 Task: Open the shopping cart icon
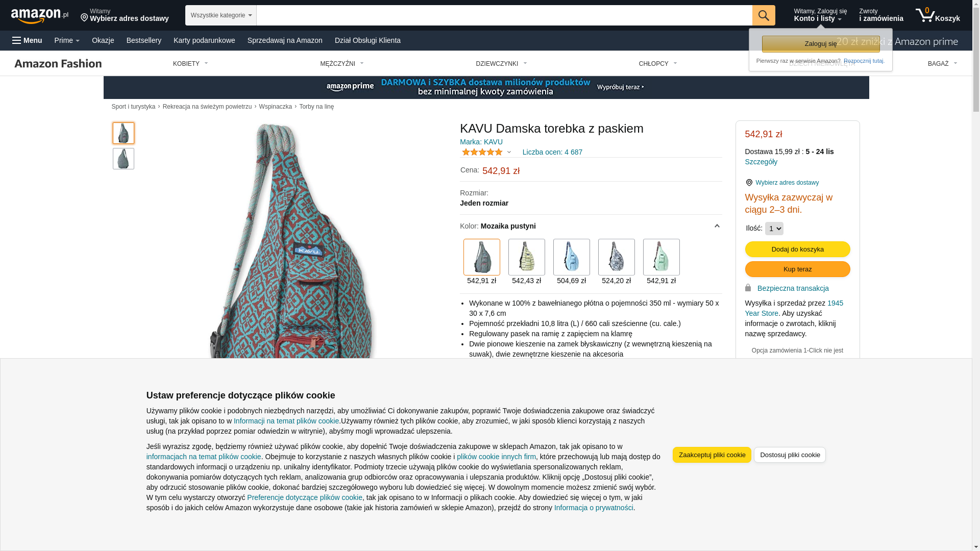pos(938,15)
